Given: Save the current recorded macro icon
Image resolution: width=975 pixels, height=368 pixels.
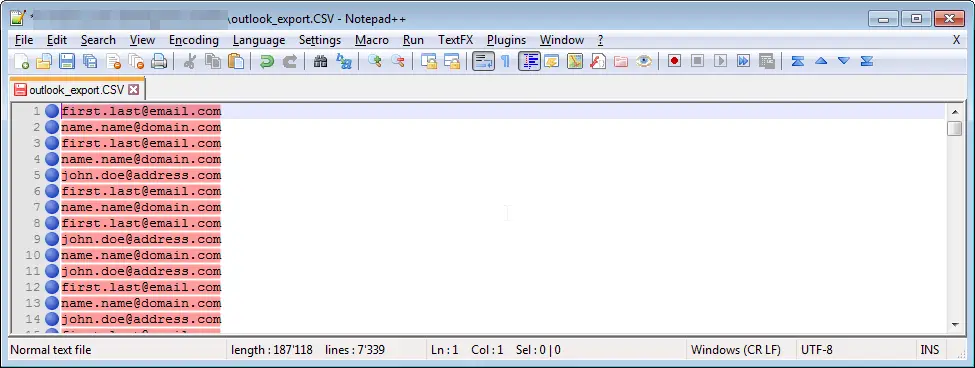Looking at the screenshot, I should [767, 62].
